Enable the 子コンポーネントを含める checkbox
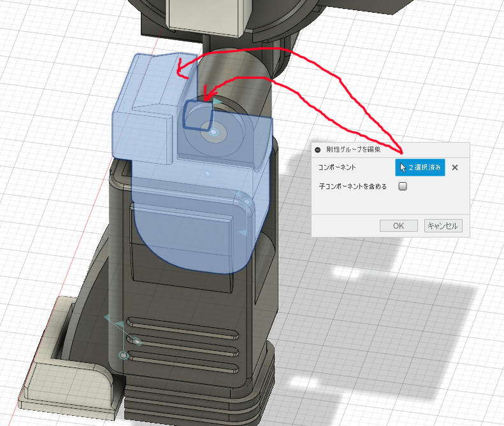Viewport: 504px width, 426px height. 403,186
